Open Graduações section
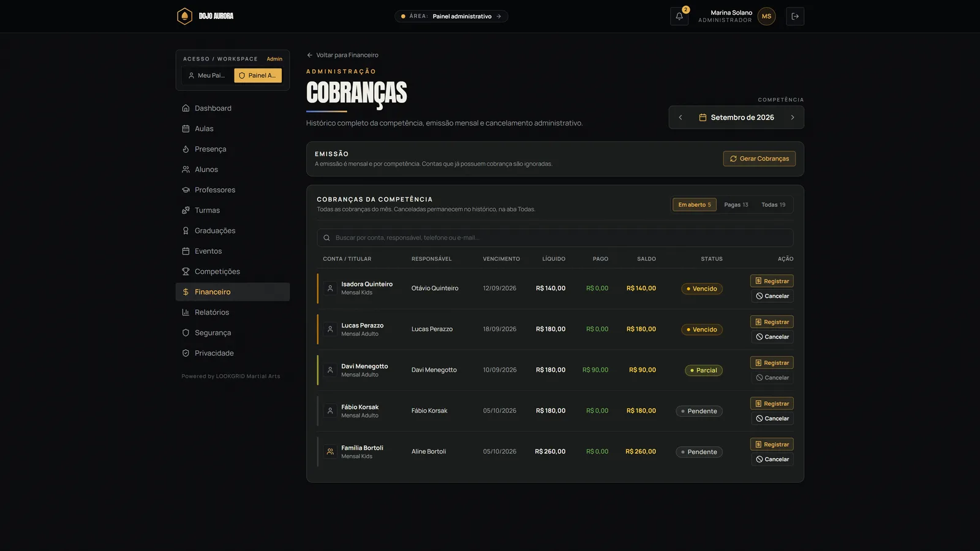980x551 pixels. point(233,231)
